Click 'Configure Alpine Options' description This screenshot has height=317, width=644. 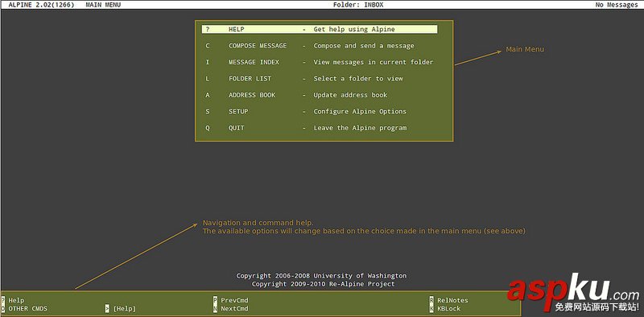point(360,112)
